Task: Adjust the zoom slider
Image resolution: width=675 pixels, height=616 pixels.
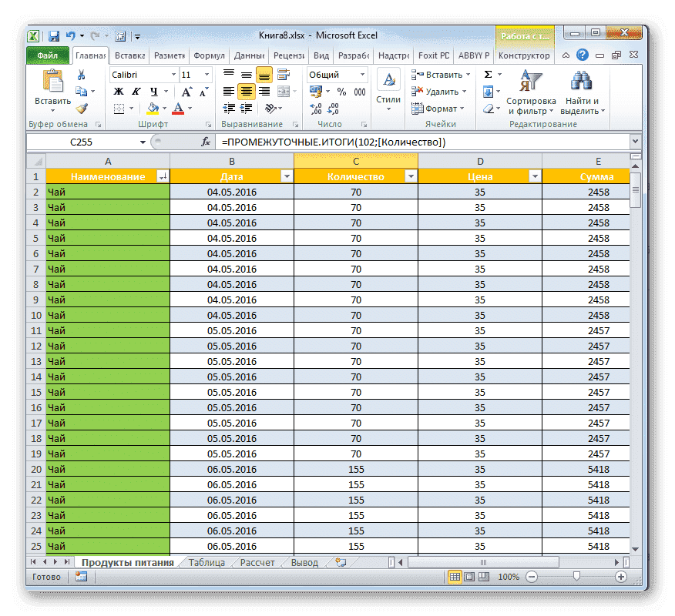Action: point(576,576)
